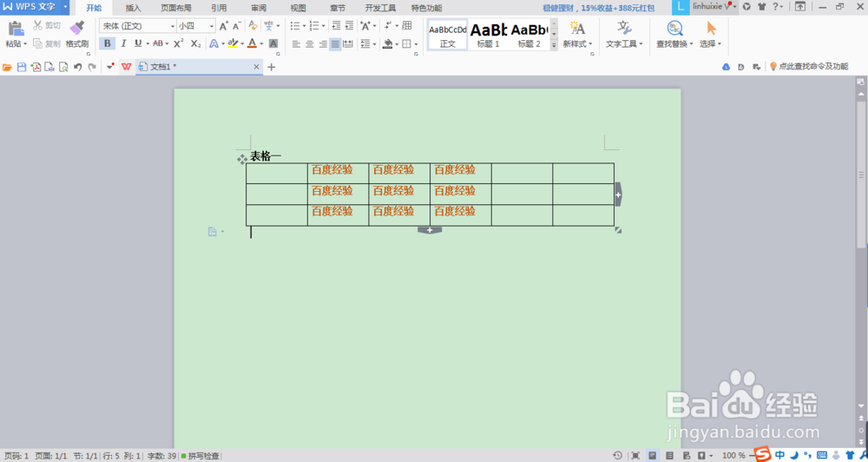Click the Copy (复制) button

tap(47, 43)
